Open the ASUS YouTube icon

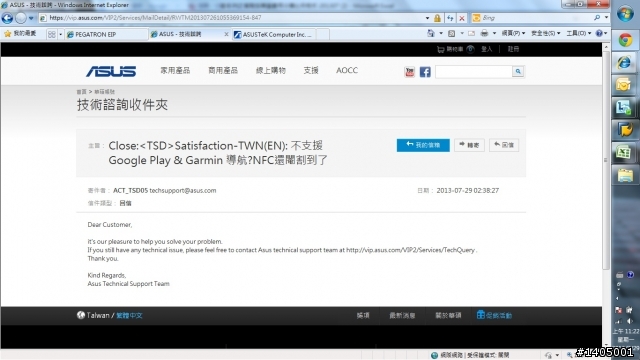coord(409,72)
